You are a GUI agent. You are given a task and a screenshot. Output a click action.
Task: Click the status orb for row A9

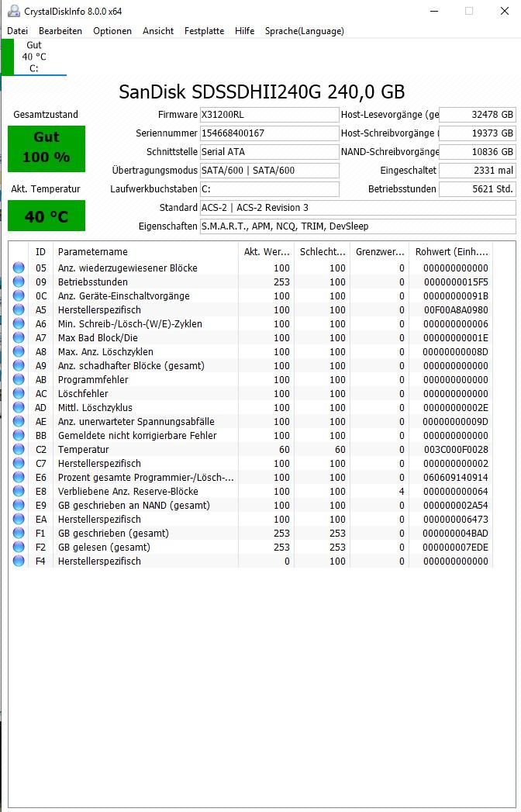(19, 365)
